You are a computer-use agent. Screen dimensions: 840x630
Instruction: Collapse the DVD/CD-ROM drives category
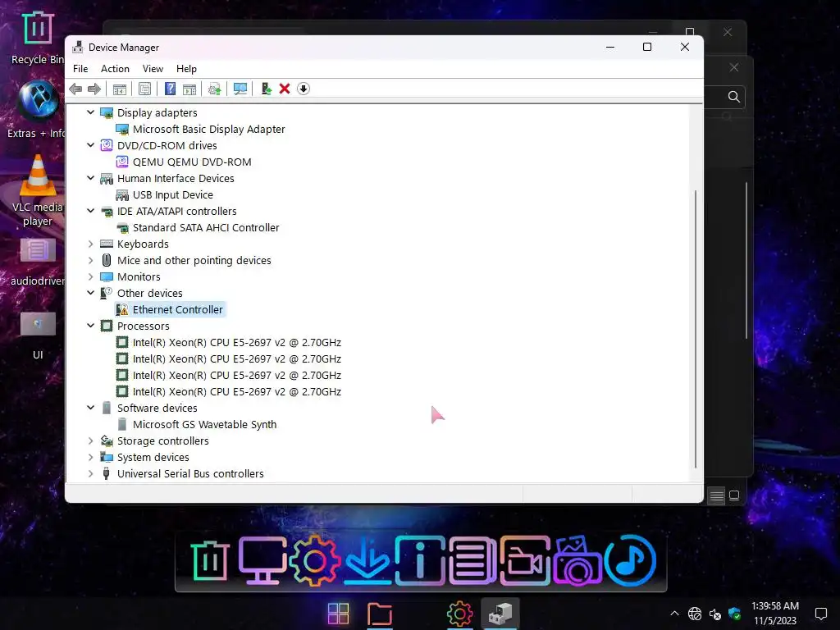(x=90, y=145)
